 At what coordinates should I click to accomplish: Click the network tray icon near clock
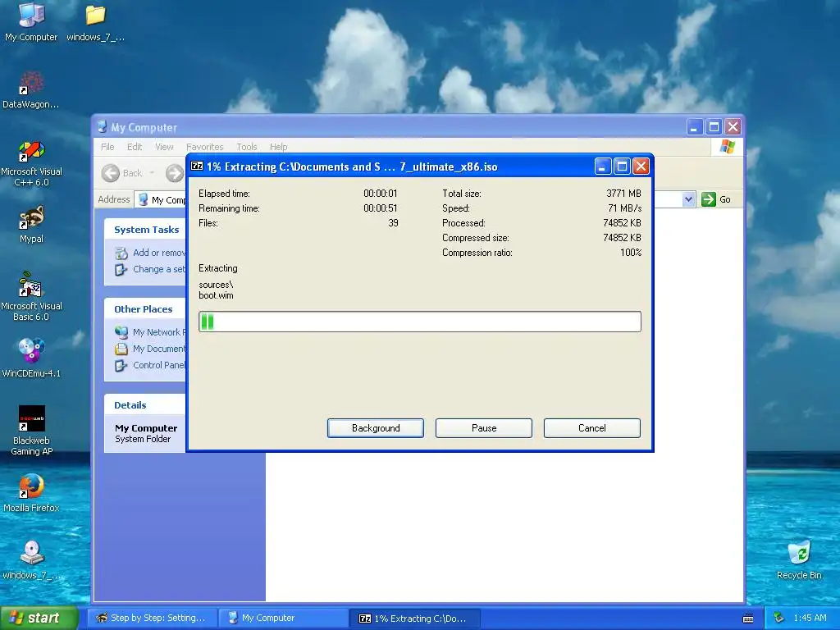[779, 618]
